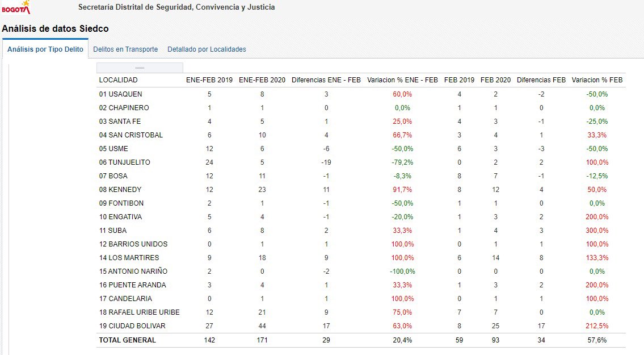Select the 07 BOSA row label
This screenshot has height=355, width=644.
click(113, 176)
